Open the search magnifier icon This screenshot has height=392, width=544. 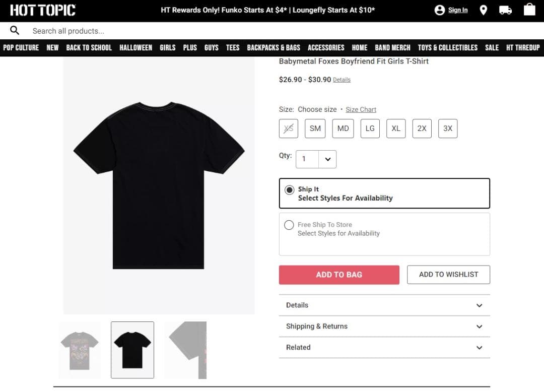point(14,30)
